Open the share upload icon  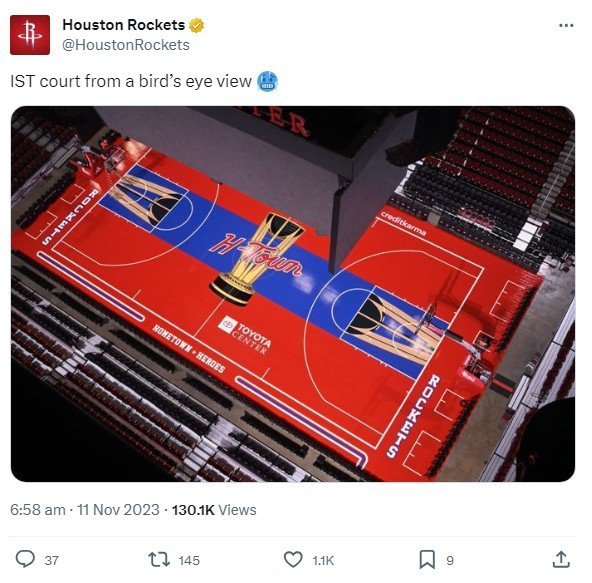pos(561,559)
